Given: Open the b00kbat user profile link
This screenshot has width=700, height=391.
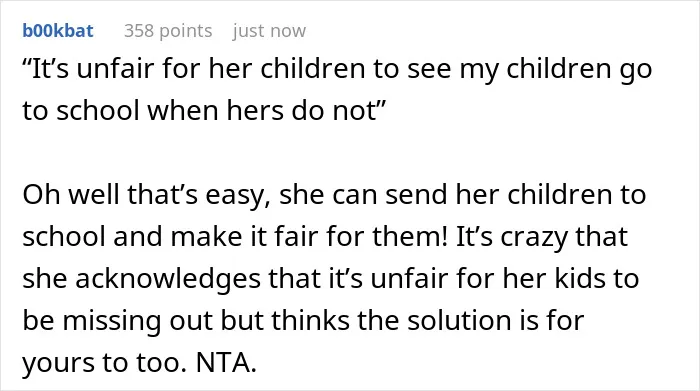Looking at the screenshot, I should pyautogui.click(x=58, y=31).
